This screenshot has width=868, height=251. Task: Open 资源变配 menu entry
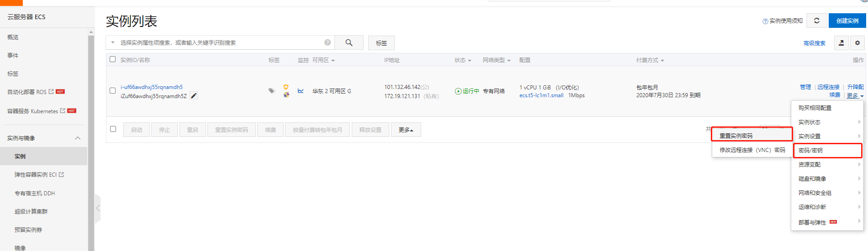(x=827, y=164)
